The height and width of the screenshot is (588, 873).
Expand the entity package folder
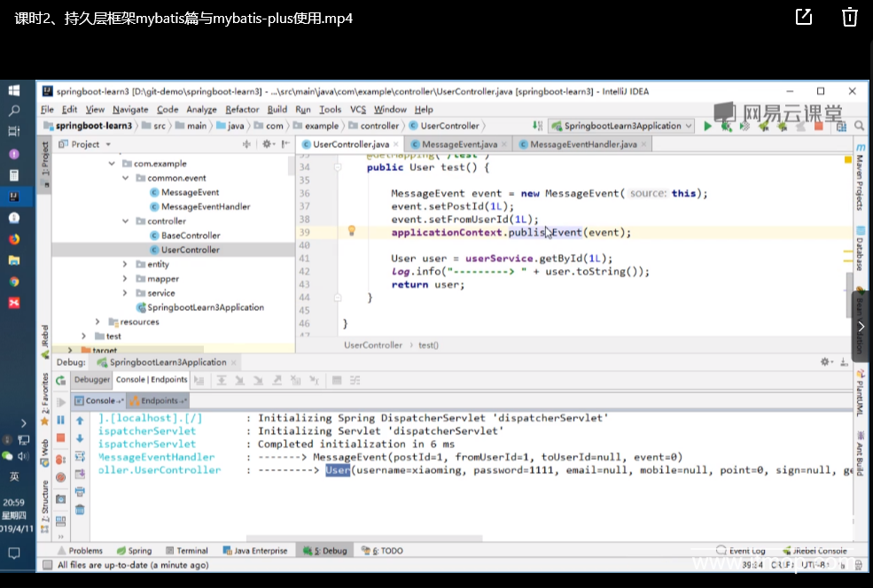point(126,264)
